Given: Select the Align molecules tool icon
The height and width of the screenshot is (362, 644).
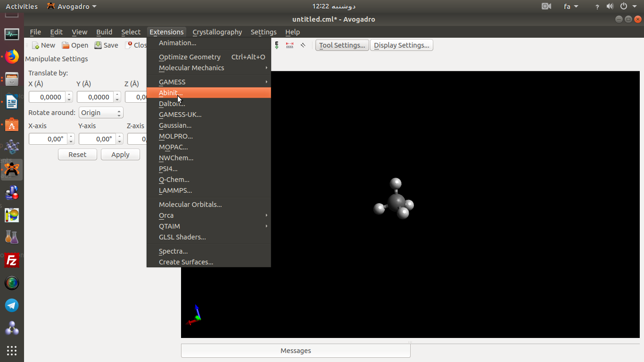Looking at the screenshot, I should click(x=303, y=45).
